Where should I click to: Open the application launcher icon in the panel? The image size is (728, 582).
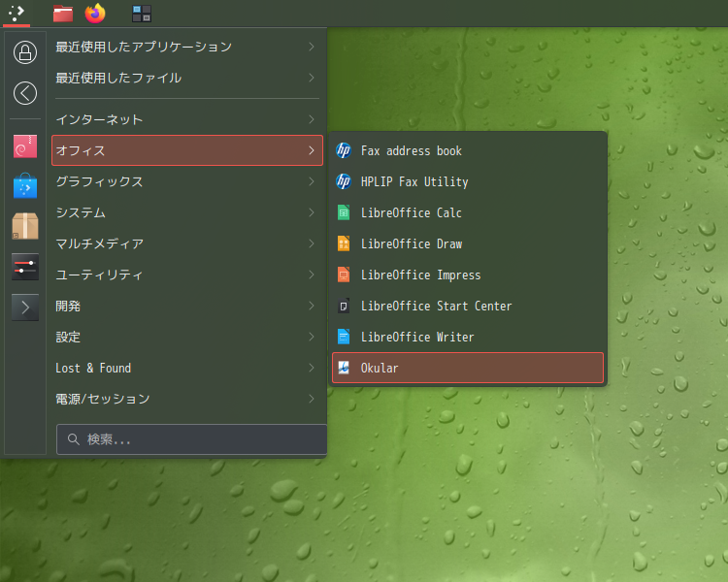coord(17,13)
